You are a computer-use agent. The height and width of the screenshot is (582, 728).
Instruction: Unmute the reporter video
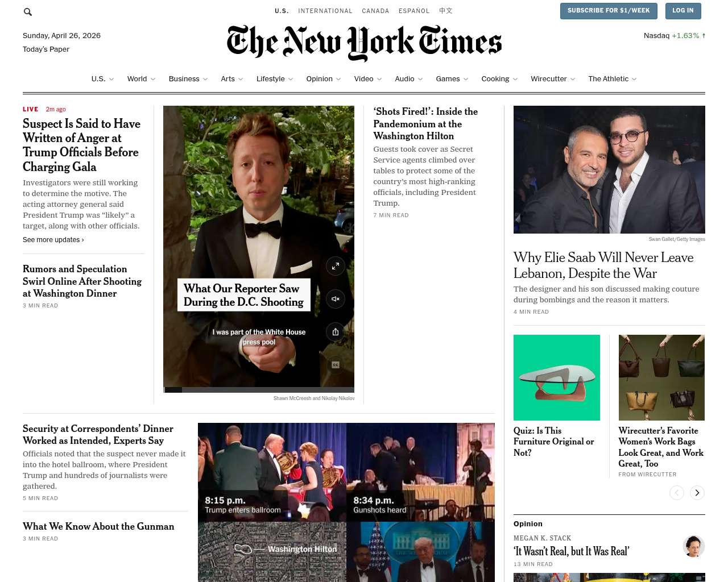coord(336,299)
